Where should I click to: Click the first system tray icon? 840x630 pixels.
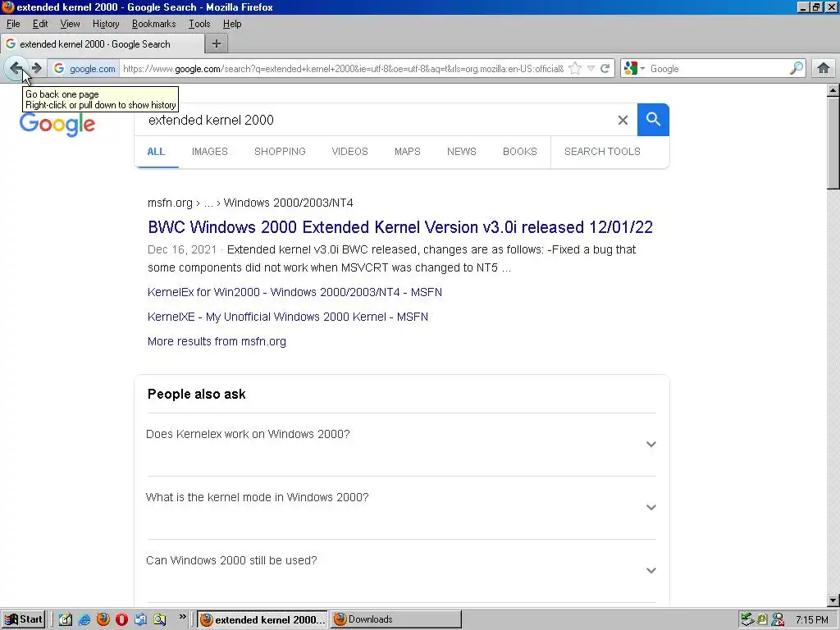click(747, 619)
